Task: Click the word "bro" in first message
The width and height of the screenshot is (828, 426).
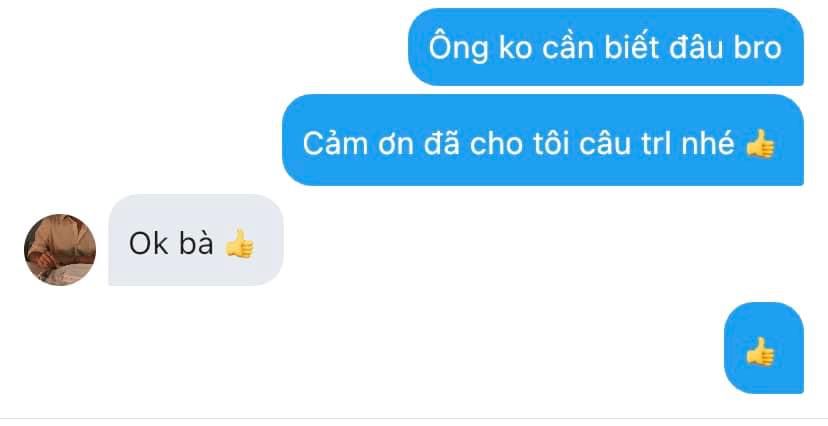Action: tap(758, 48)
